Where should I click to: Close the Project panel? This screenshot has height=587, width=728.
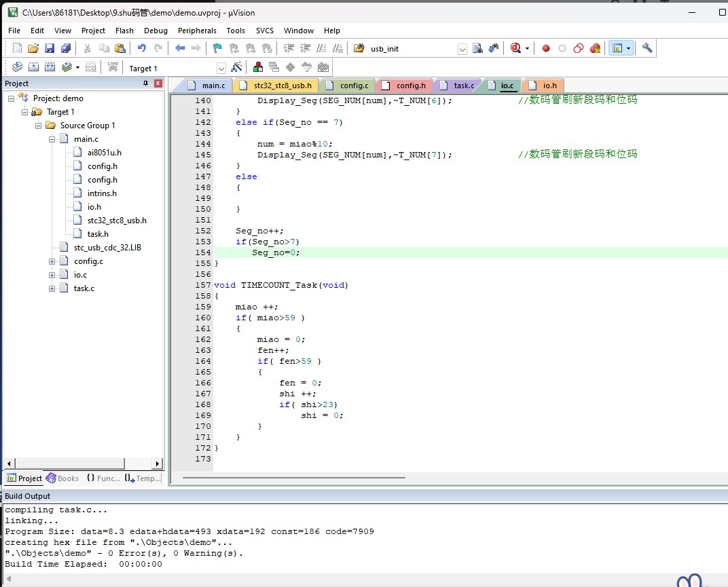point(158,83)
